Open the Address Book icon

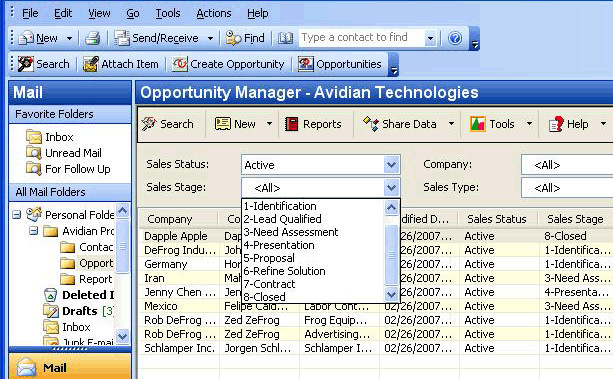(285, 38)
